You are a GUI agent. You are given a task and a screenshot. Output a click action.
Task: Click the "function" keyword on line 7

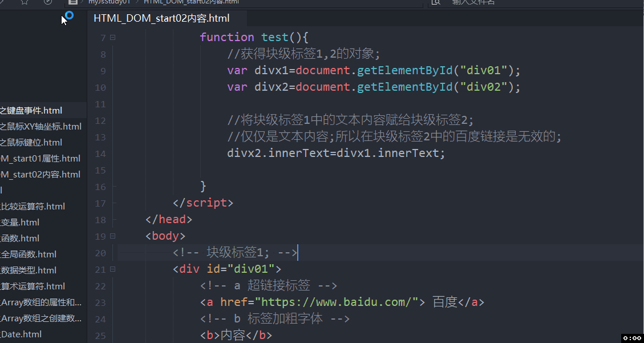227,37
